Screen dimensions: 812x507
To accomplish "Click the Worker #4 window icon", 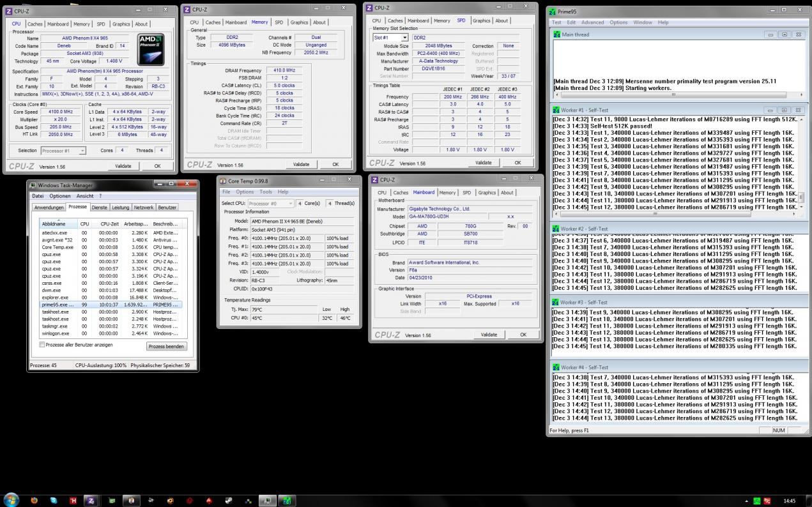I will coord(556,367).
